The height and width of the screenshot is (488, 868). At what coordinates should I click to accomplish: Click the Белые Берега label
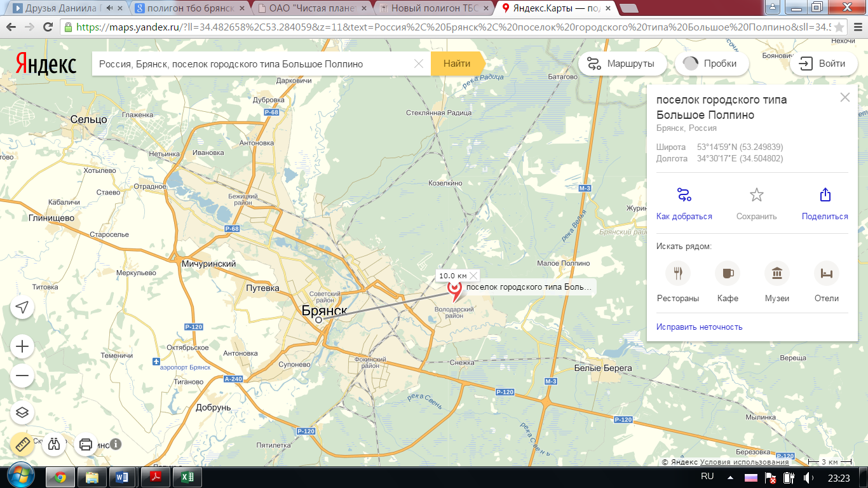click(x=603, y=368)
